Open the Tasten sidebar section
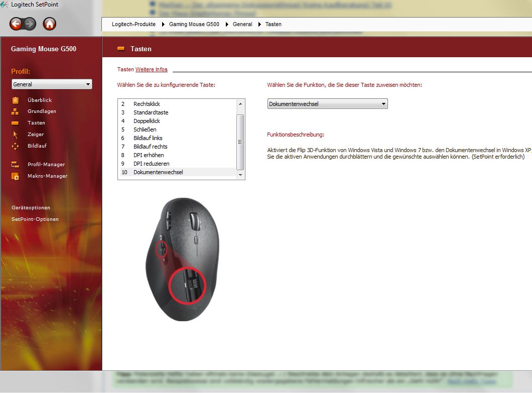This screenshot has width=532, height=393. click(x=36, y=123)
